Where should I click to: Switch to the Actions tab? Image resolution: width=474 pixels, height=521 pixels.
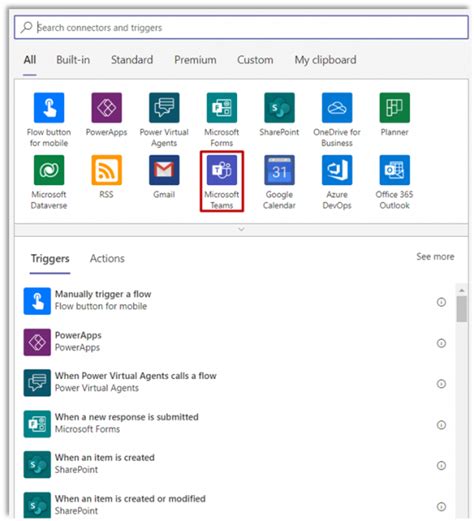(x=107, y=259)
